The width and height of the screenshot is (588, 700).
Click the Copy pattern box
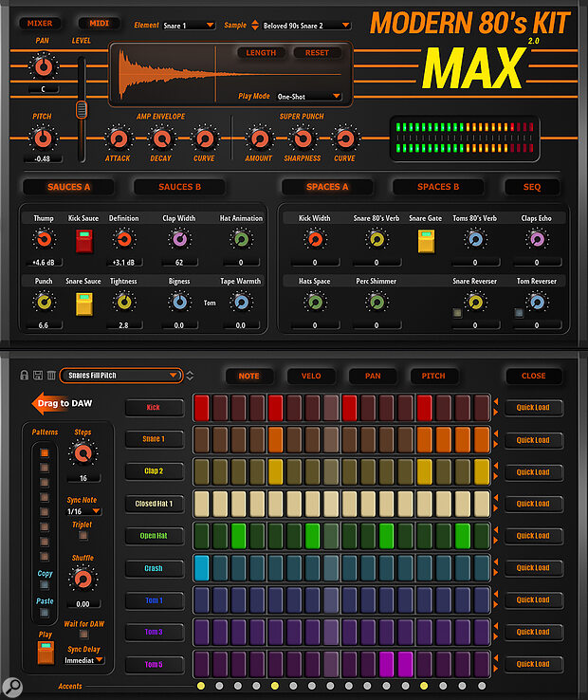pos(45,584)
